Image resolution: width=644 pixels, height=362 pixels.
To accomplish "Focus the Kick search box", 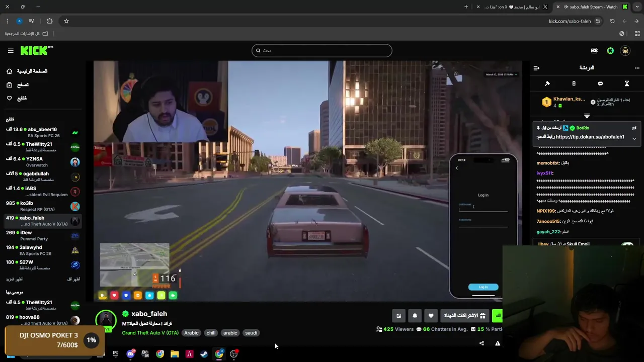I will 322,50.
